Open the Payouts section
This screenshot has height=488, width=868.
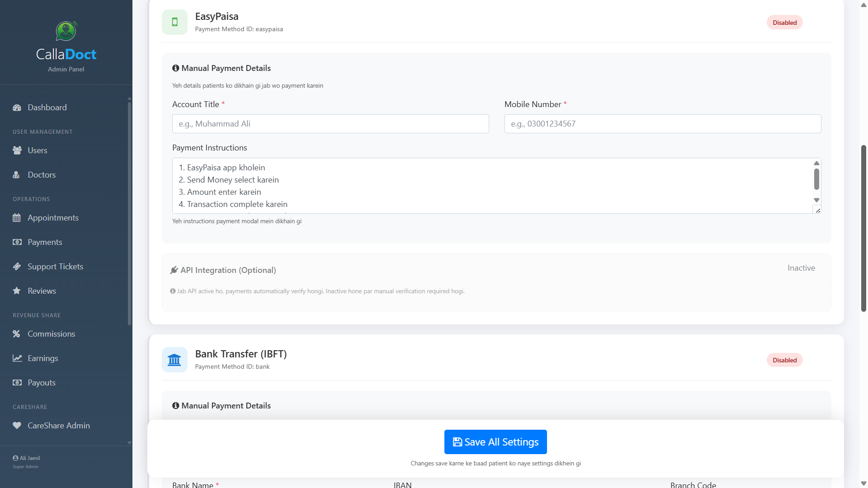[x=42, y=383]
